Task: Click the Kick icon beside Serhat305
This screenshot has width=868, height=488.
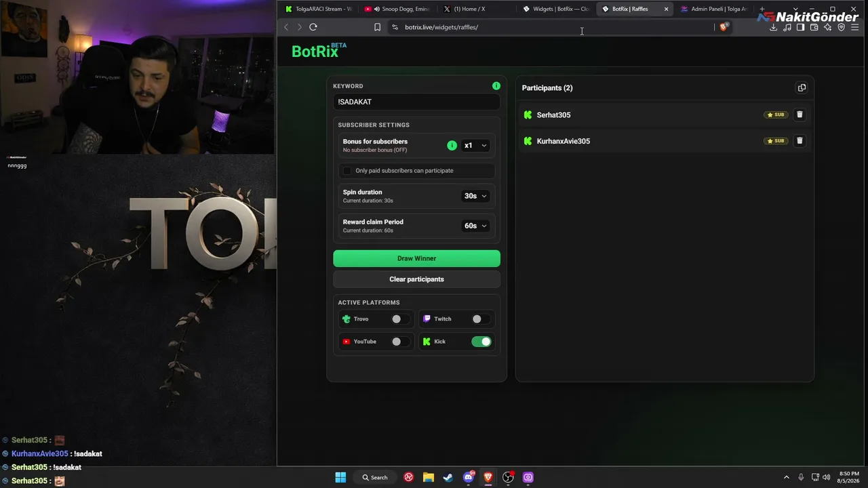Action: [528, 115]
